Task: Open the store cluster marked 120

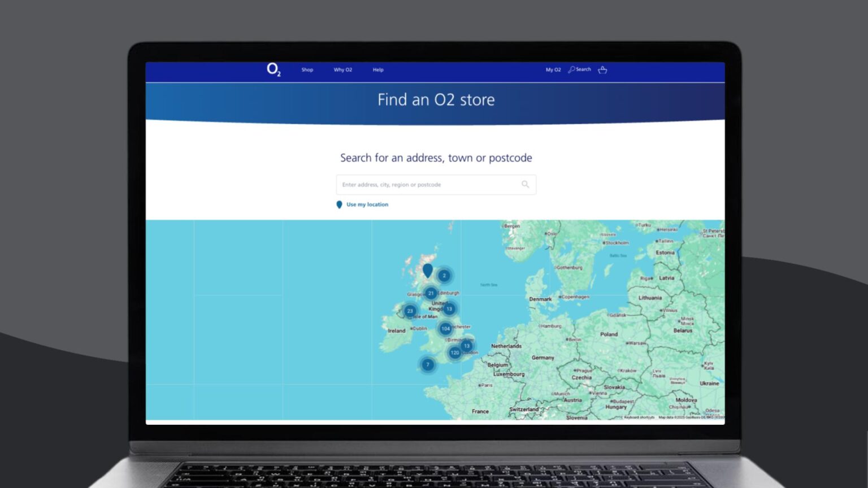Action: pyautogui.click(x=455, y=352)
